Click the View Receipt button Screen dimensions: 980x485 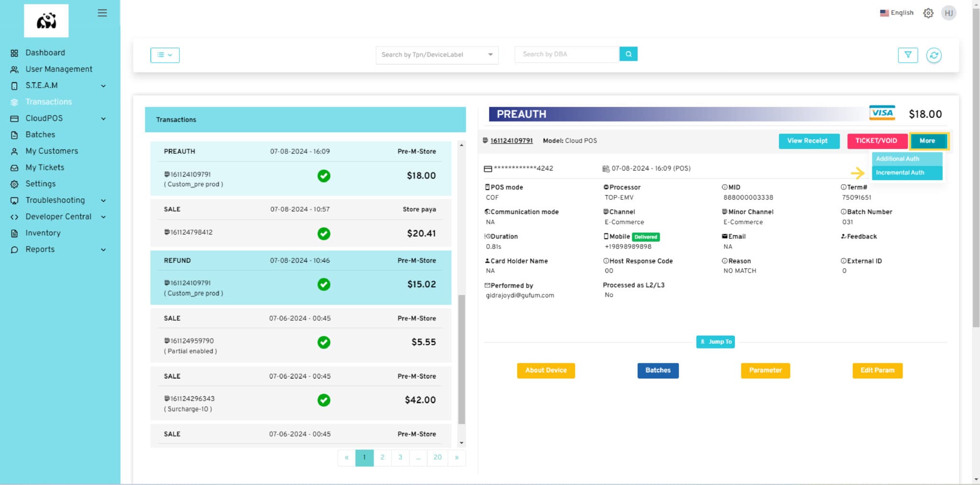[809, 141]
